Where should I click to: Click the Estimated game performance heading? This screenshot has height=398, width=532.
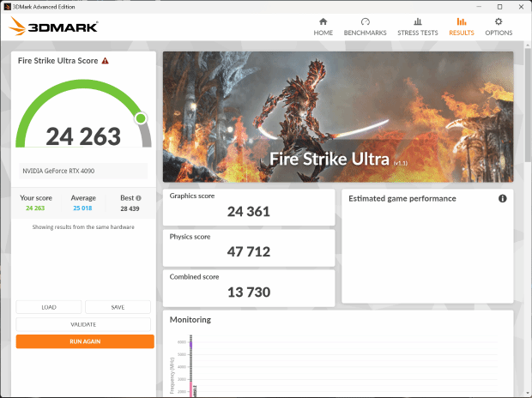pyautogui.click(x=402, y=198)
